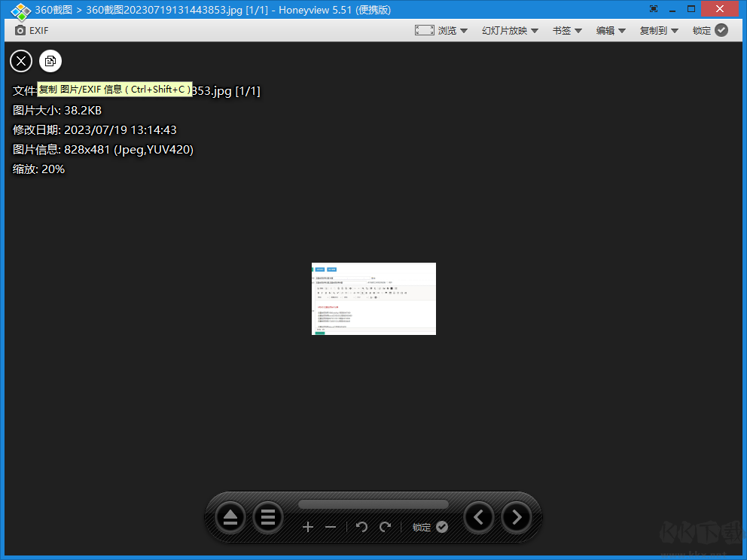Go to the next image

tap(517, 517)
